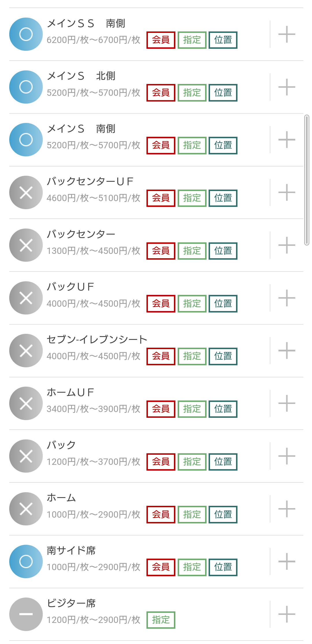Click the vertical scrollbar thumb

click(307, 180)
